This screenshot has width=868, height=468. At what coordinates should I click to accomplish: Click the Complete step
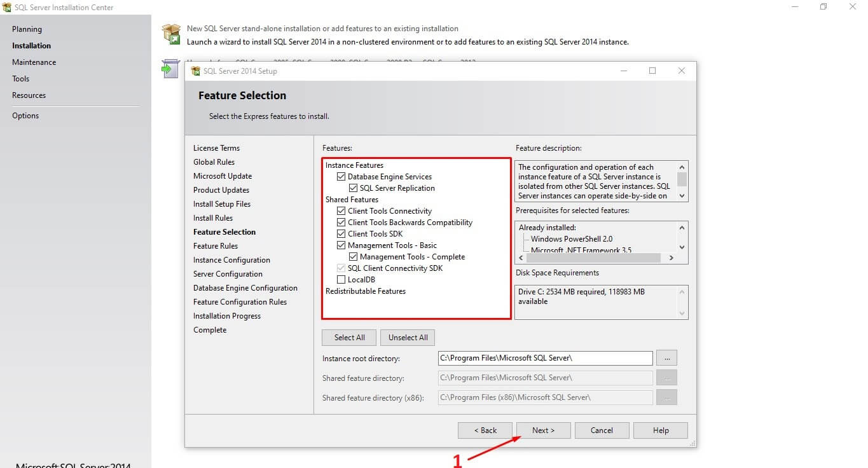[x=210, y=330]
